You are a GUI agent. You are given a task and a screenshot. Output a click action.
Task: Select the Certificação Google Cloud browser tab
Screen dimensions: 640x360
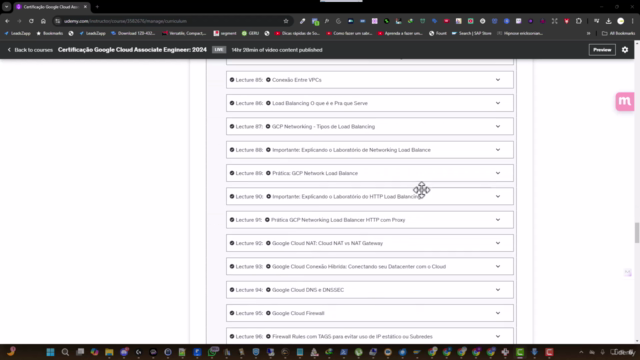[x=51, y=7]
